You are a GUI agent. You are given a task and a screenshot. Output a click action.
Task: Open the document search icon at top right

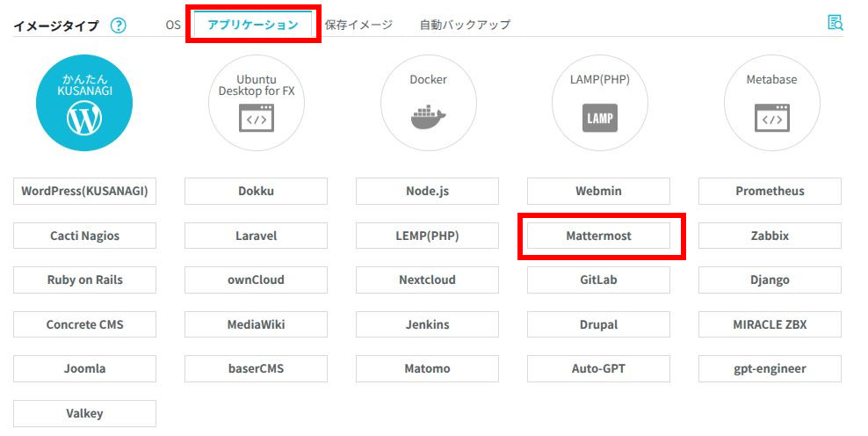(835, 23)
